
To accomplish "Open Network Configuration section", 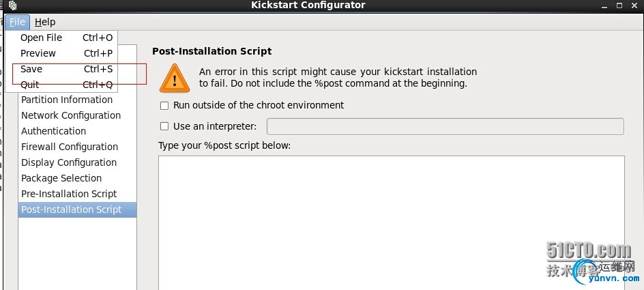I will [71, 115].
